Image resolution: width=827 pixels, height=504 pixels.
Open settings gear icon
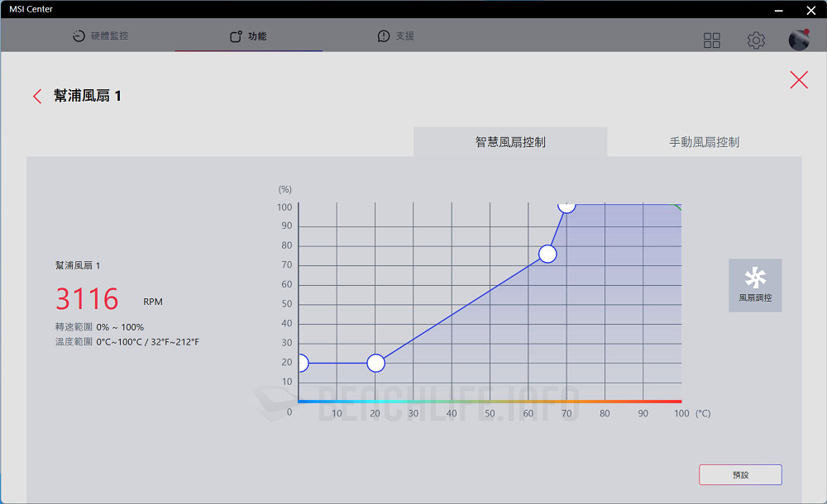tap(755, 40)
